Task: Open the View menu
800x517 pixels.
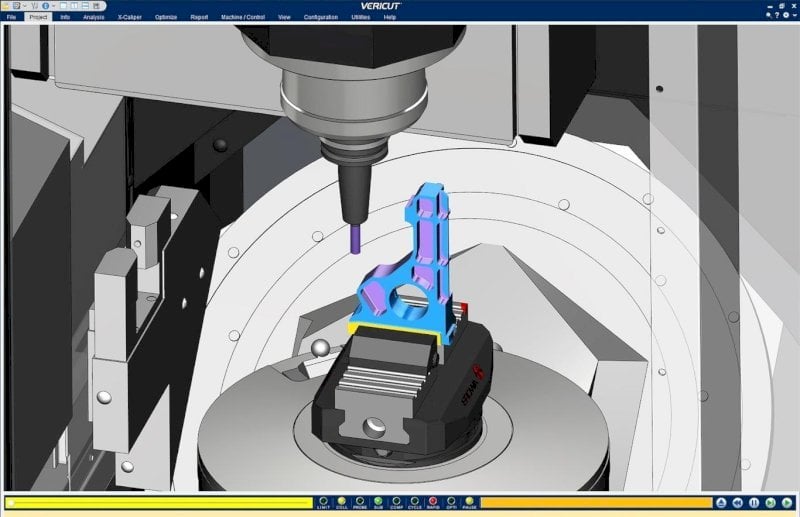Action: pos(284,17)
